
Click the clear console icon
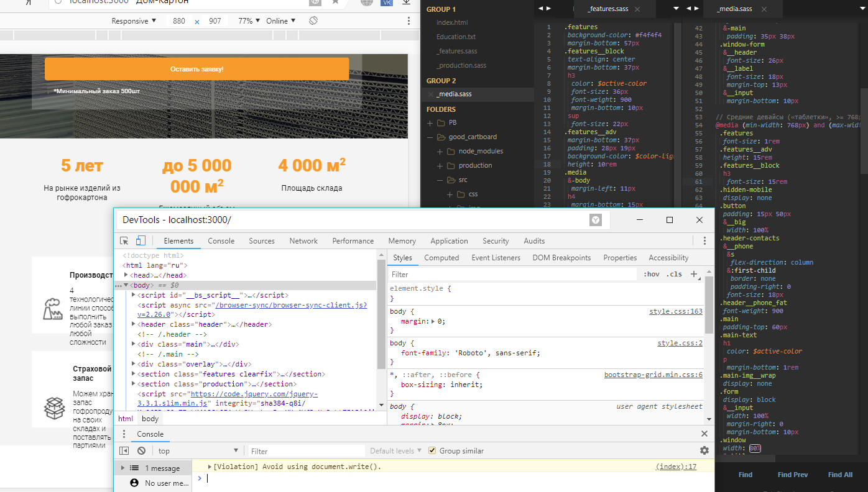coord(141,451)
